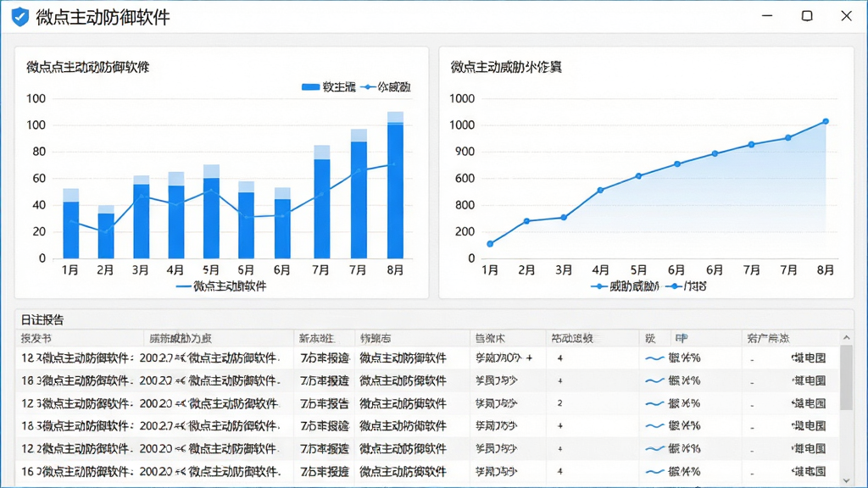Click the trend sparkline in the count-2 row
Image resolution: width=868 pixels, height=488 pixels.
click(x=654, y=403)
